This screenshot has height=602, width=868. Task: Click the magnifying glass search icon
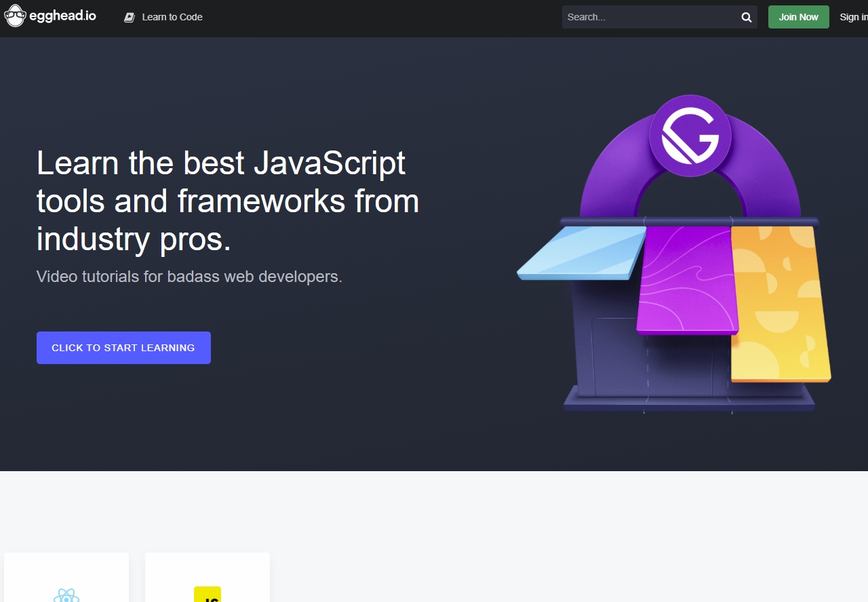[x=747, y=17]
